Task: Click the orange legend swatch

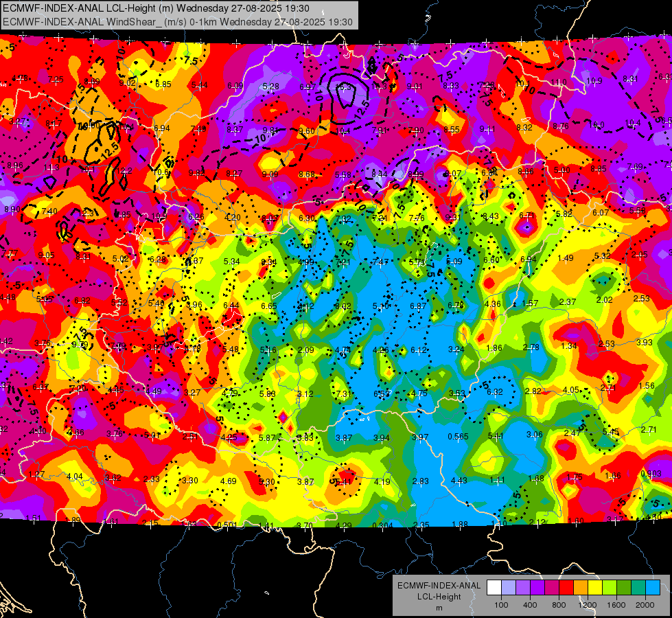Action: pyautogui.click(x=581, y=588)
